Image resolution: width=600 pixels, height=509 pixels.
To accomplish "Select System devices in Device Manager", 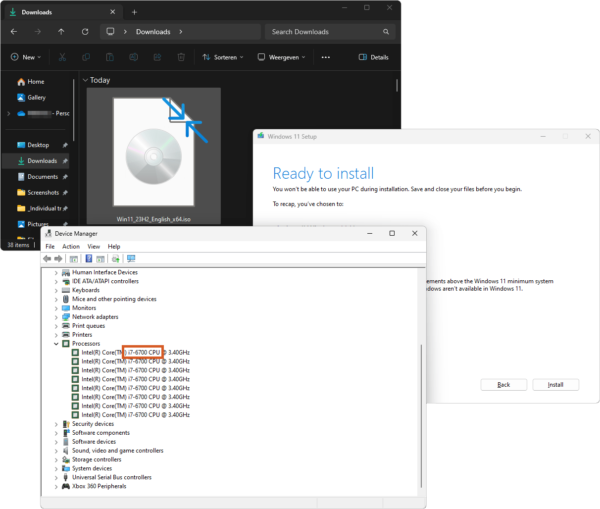I will (x=92, y=468).
